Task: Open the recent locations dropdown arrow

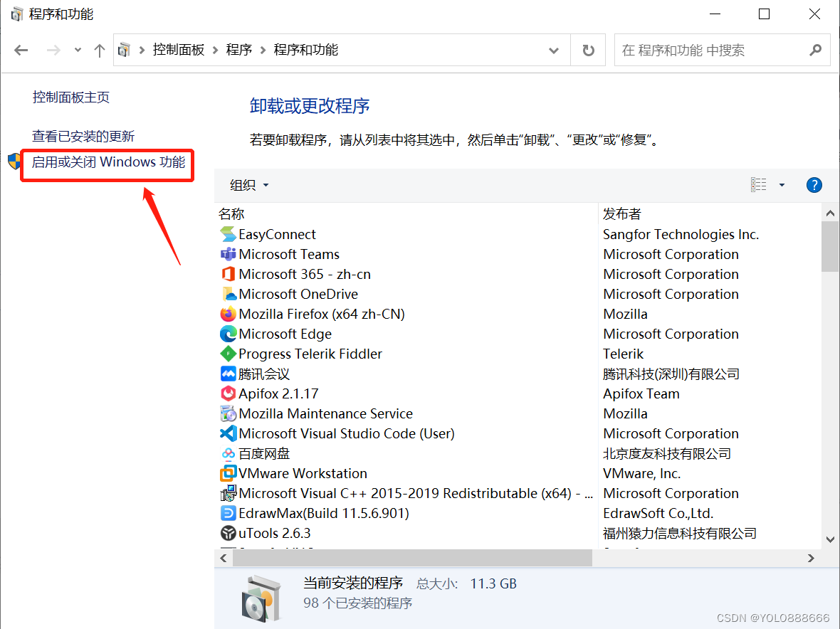Action: (x=78, y=51)
